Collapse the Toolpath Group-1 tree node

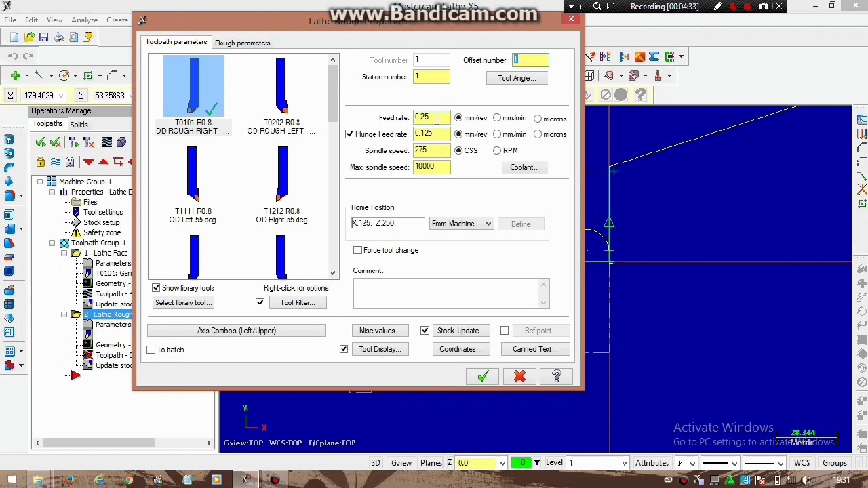[52, 243]
